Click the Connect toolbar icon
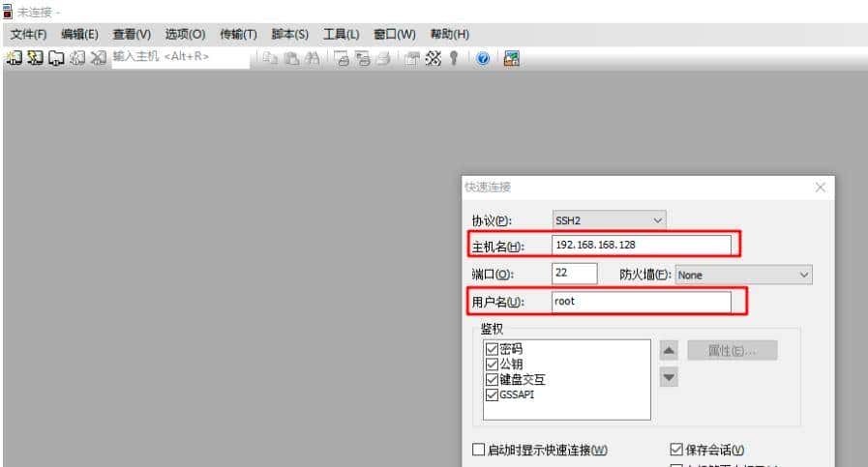The height and width of the screenshot is (467, 868). coord(14,58)
